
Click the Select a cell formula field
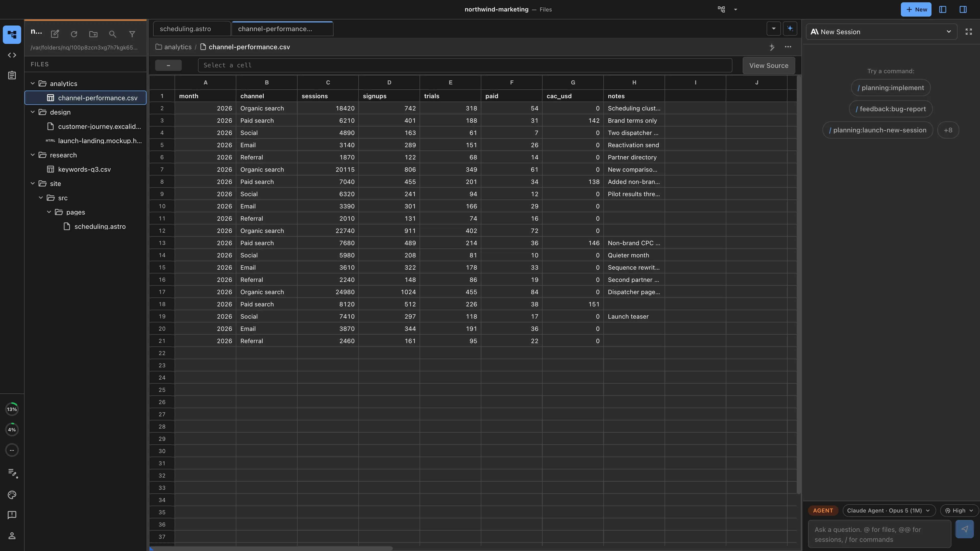[x=465, y=65]
